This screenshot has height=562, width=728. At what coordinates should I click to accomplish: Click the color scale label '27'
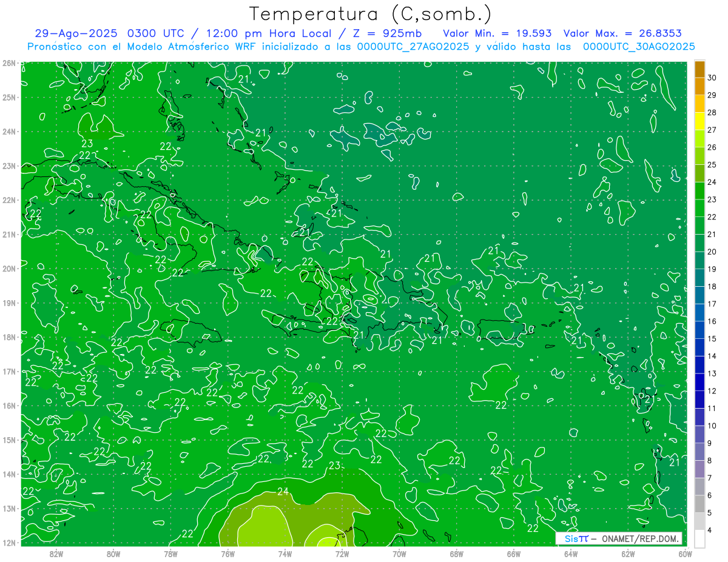(x=712, y=130)
